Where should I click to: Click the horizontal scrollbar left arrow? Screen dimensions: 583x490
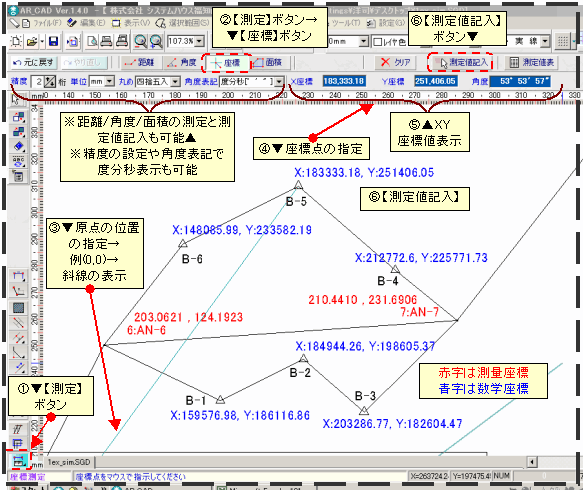pos(532,462)
